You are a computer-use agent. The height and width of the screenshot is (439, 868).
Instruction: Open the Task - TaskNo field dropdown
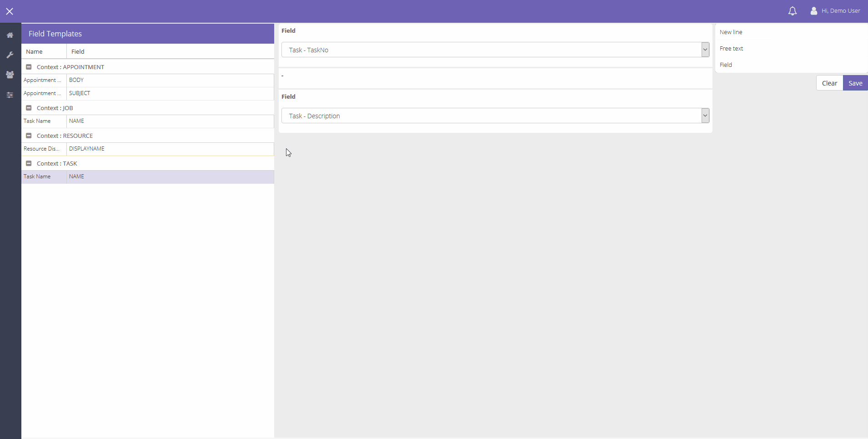tap(495, 50)
